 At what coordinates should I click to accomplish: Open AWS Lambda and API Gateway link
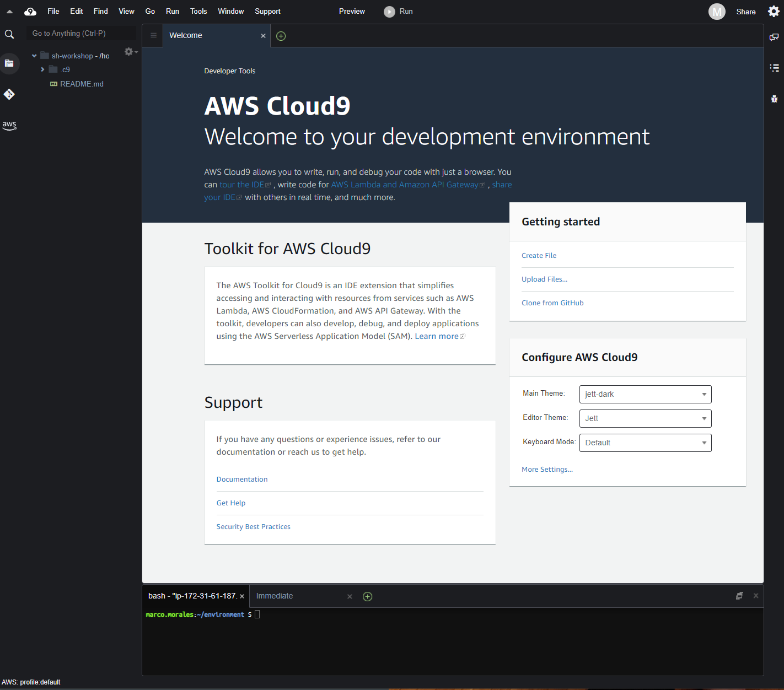click(408, 185)
